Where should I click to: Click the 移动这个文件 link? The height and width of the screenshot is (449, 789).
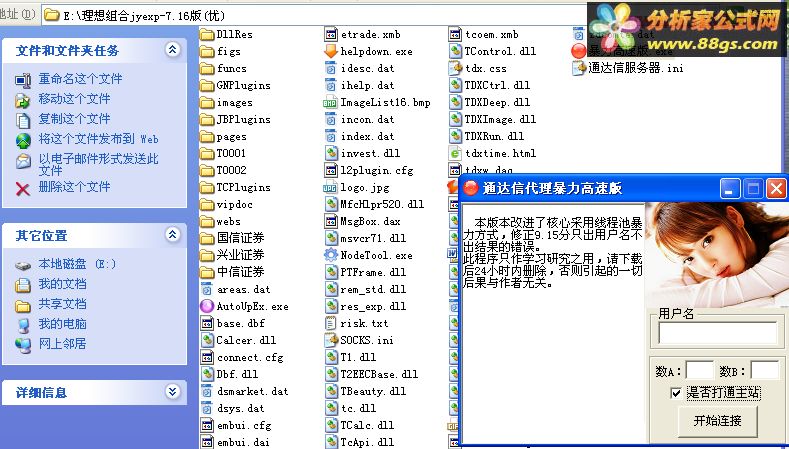point(74,99)
